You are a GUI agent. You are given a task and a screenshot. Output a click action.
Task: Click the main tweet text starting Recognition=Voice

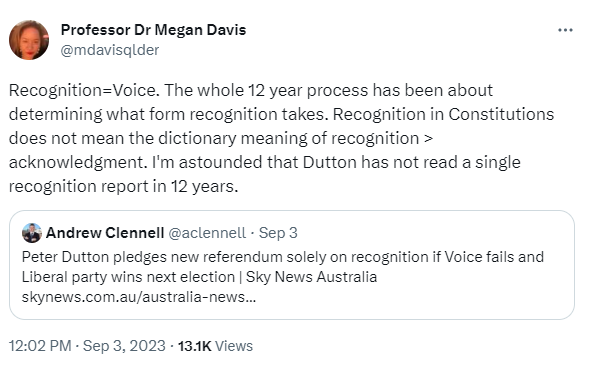pos(281,138)
